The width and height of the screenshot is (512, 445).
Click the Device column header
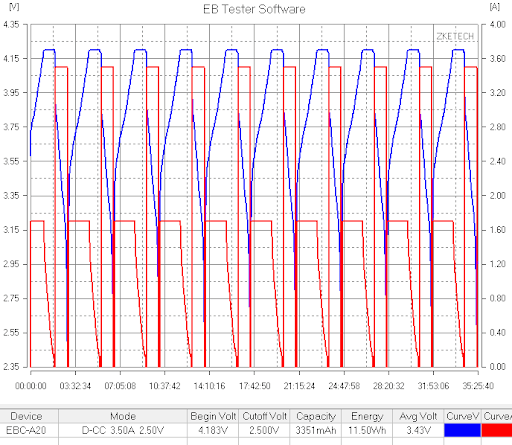coord(26,416)
